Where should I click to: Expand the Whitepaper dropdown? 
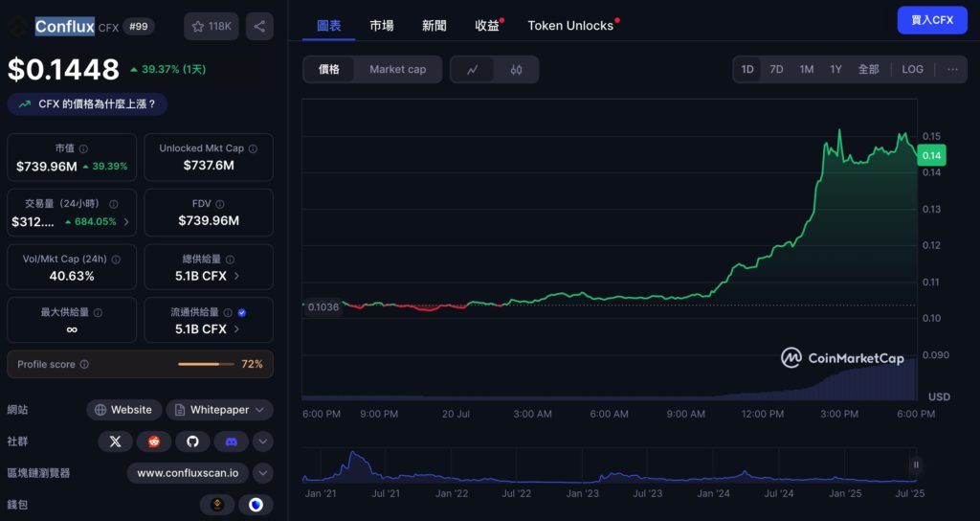[219, 410]
